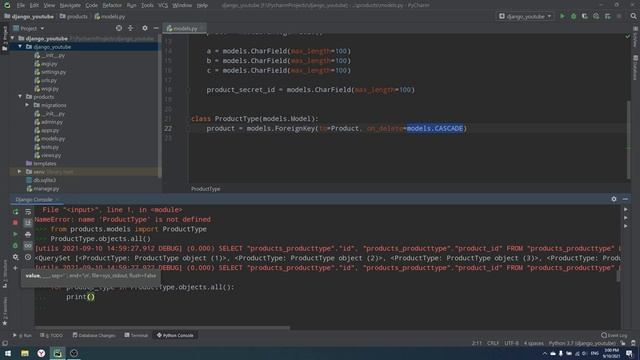Click the console vertical scrollbar thumb
The image size is (640, 360).
(618, 276)
